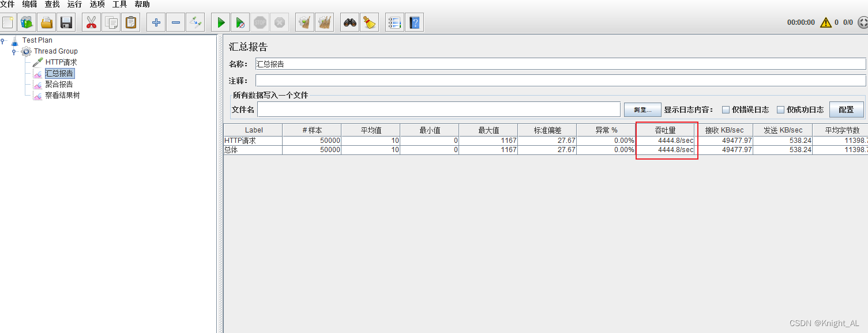Click the 平均字节数 column header
Viewport: 868px width, 333px height.
pyautogui.click(x=840, y=130)
